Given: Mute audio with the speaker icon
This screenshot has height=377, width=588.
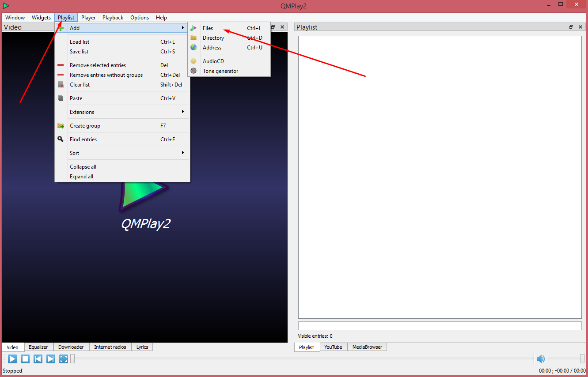Looking at the screenshot, I should click(x=541, y=359).
